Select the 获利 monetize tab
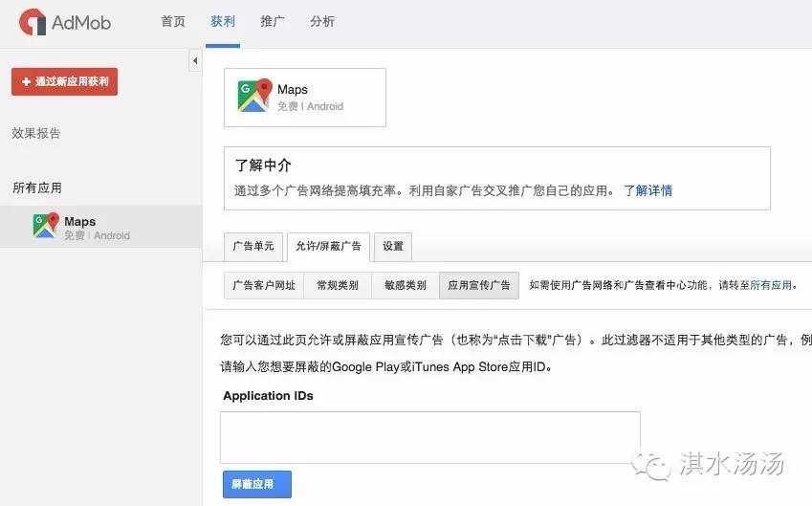812x506 pixels. [x=223, y=22]
